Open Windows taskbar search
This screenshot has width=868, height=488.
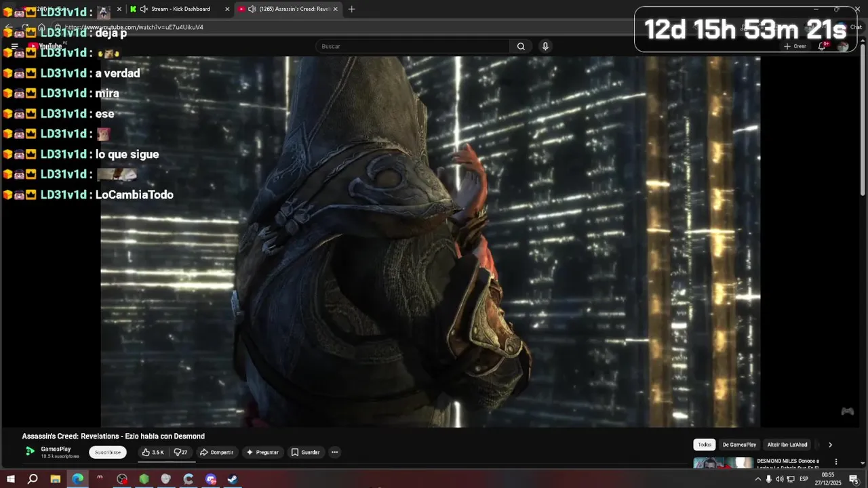click(x=33, y=479)
